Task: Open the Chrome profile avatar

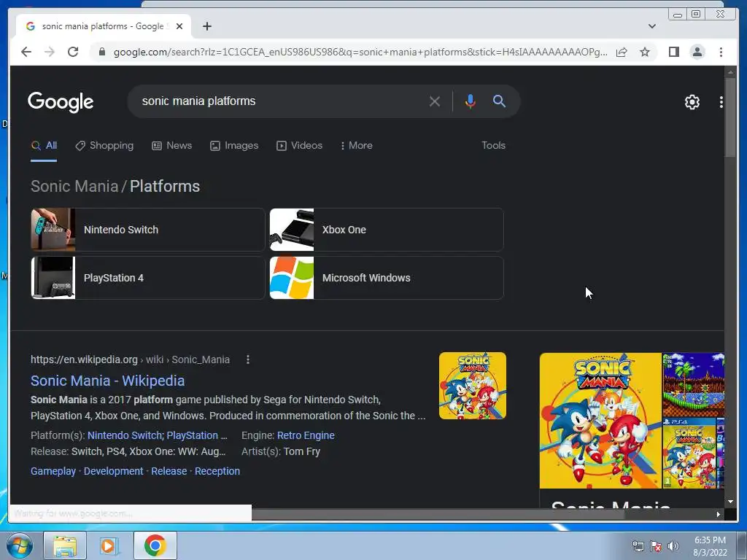Action: (x=697, y=52)
